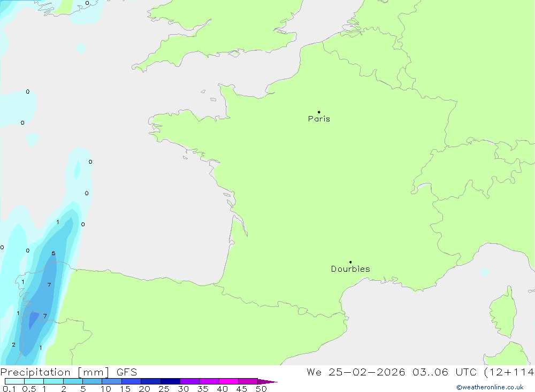This screenshot has width=535, height=392.
Task: Click the legend scale label '0.5'
Action: [29, 389]
